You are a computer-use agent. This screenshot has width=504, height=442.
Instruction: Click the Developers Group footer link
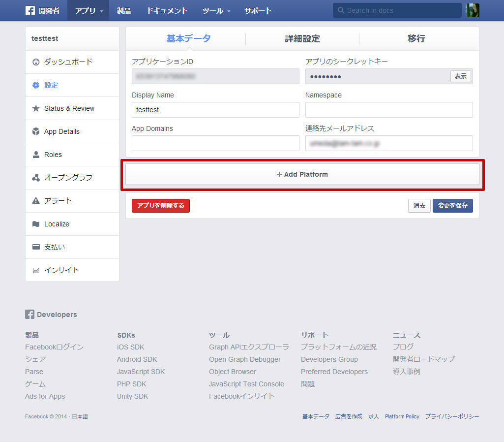click(x=329, y=359)
